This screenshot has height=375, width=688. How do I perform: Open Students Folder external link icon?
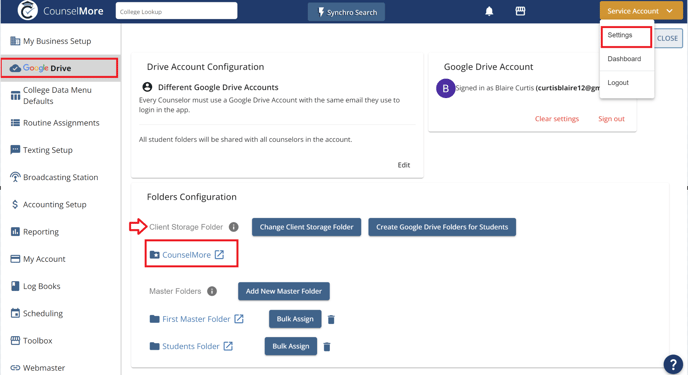pyautogui.click(x=228, y=346)
